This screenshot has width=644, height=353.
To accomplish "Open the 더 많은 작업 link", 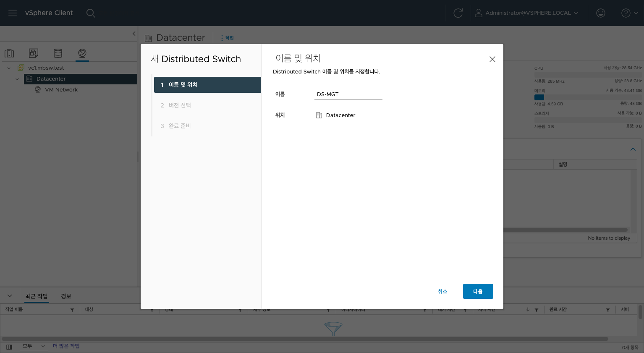I will [x=66, y=346].
